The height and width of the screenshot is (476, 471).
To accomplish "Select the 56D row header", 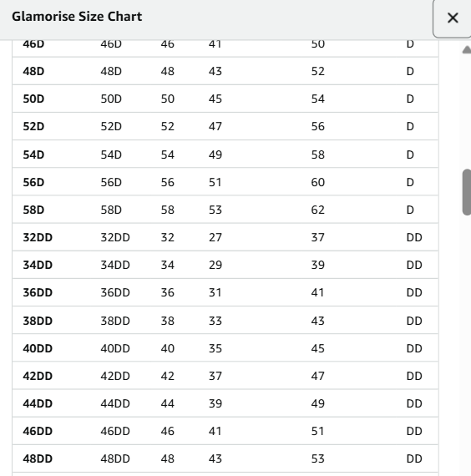I will pyautogui.click(x=33, y=182).
